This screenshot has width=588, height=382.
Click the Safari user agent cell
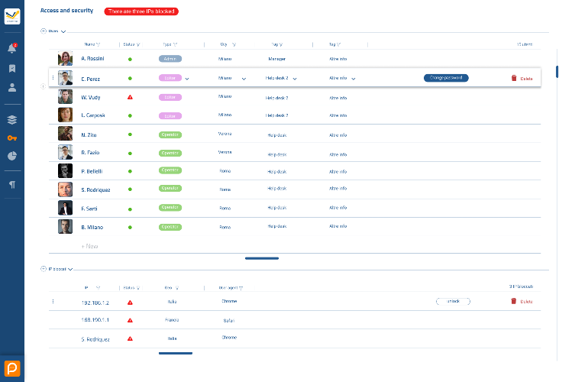coord(229,320)
